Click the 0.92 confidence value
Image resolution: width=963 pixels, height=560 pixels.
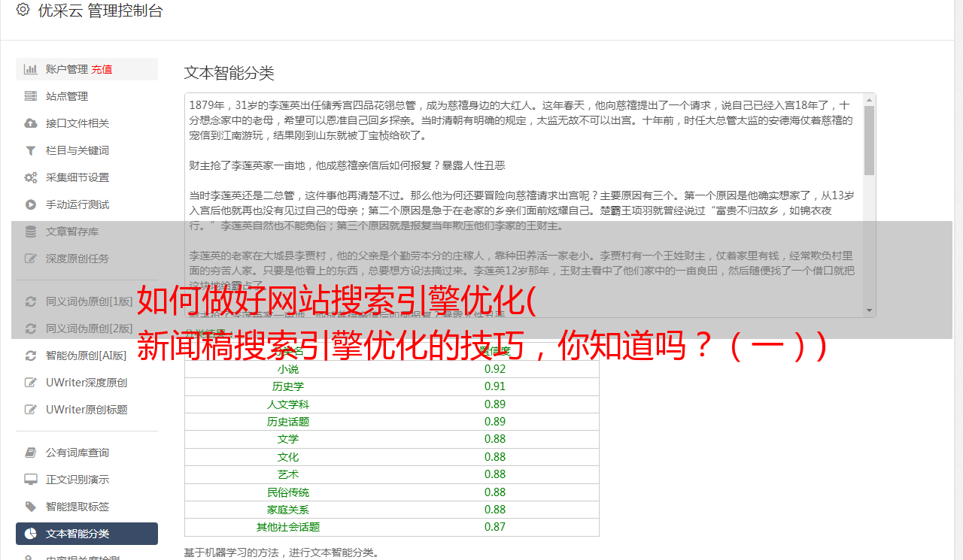click(495, 369)
